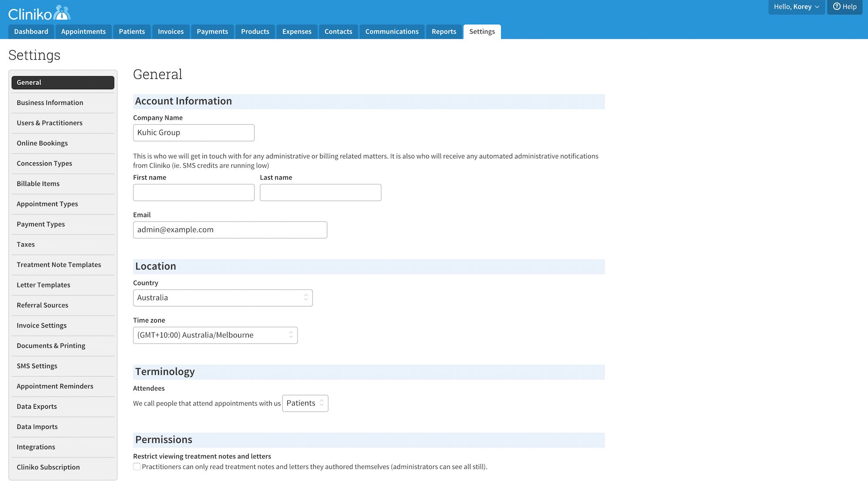Go to the Patients tab

132,31
